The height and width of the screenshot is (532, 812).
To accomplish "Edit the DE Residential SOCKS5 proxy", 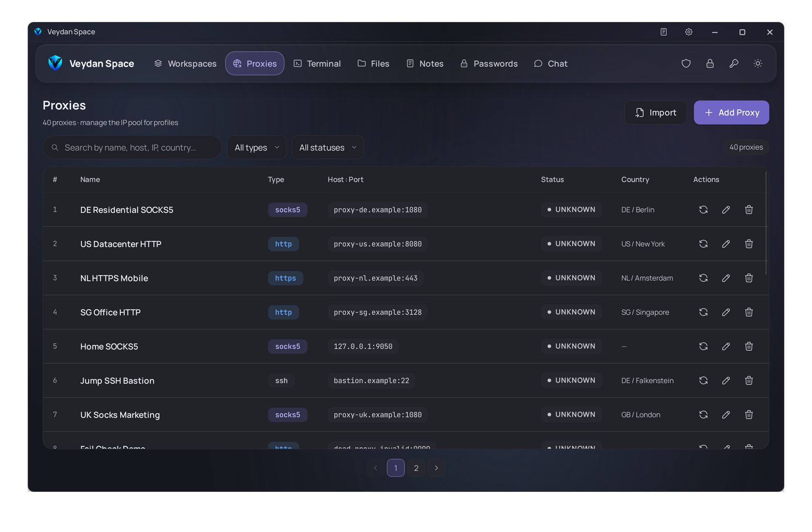I will pyautogui.click(x=726, y=210).
